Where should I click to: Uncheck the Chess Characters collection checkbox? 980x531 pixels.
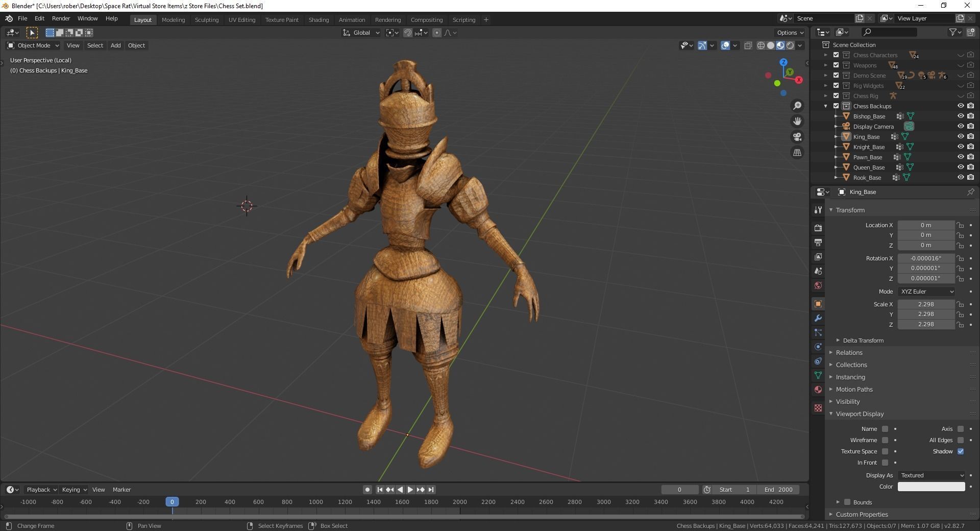pyautogui.click(x=836, y=55)
